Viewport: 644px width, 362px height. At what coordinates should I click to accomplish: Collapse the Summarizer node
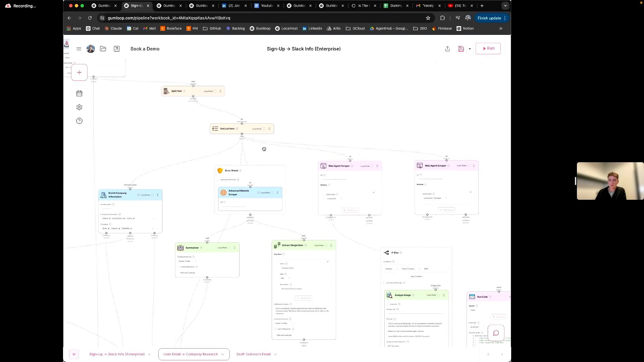[234, 248]
